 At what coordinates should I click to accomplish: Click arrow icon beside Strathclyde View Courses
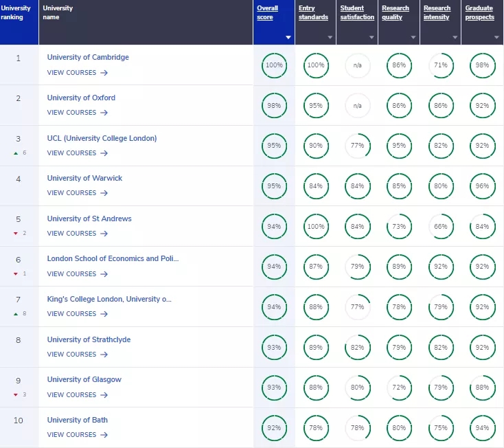[104, 355]
